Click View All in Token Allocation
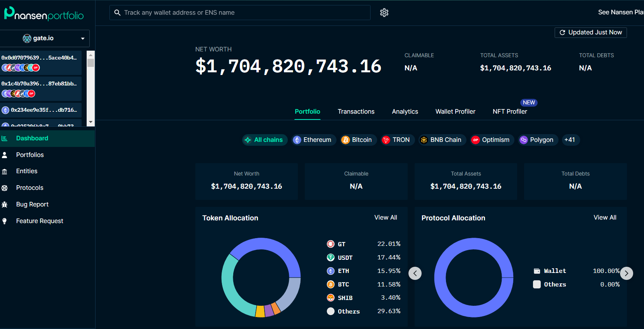Viewport: 644px width, 329px height. click(x=385, y=218)
